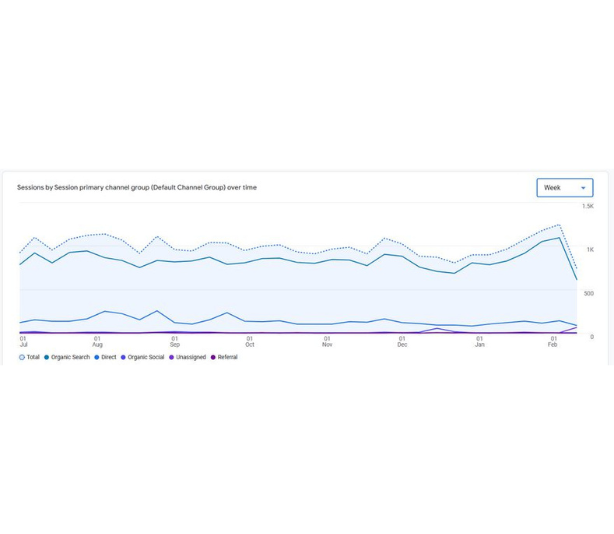The image size is (614, 534).
Task: Click the Total dotted line's February peak
Action: 559,225
